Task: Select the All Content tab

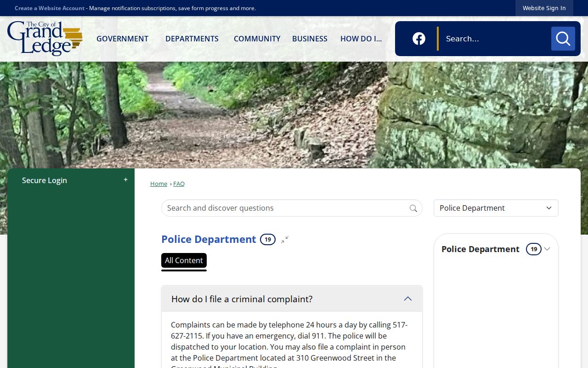Action: (x=184, y=260)
